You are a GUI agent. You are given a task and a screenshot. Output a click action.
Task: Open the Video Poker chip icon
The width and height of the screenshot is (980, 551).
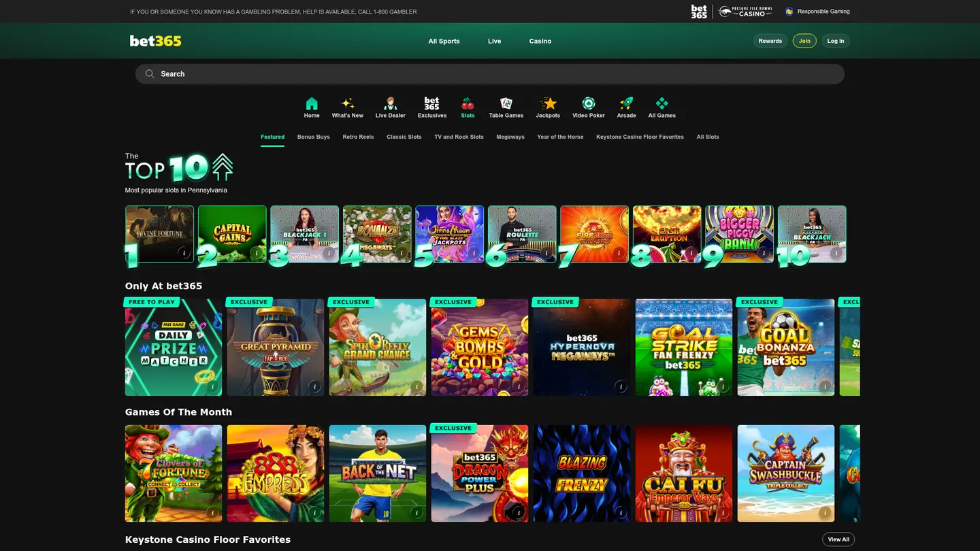(589, 103)
